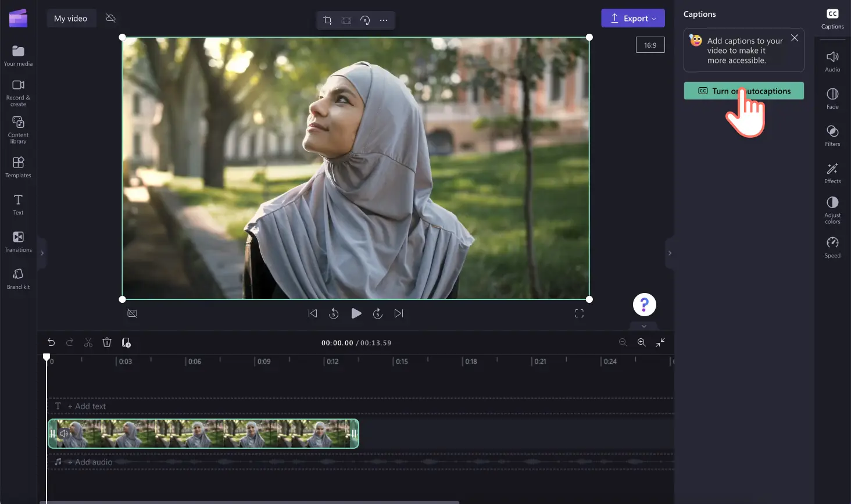The height and width of the screenshot is (504, 851).
Task: Collapse the right properties panel
Action: point(670,253)
